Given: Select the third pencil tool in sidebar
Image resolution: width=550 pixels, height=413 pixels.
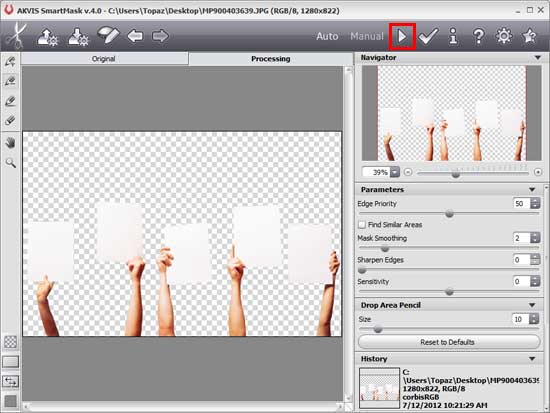Looking at the screenshot, I should coord(10,101).
